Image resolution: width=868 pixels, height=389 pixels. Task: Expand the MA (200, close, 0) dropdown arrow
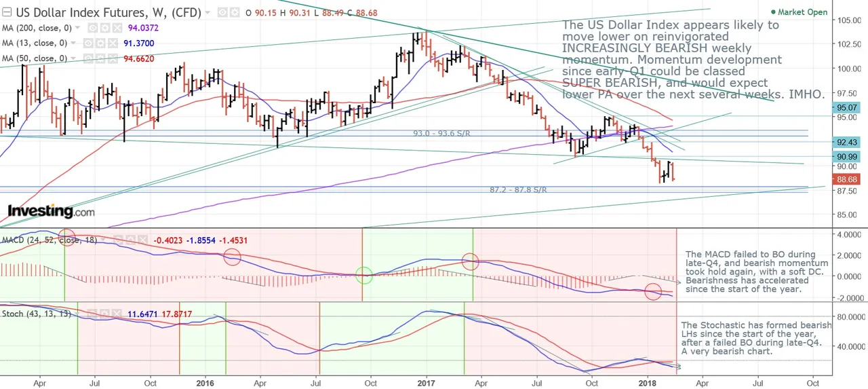pyautogui.click(x=77, y=28)
